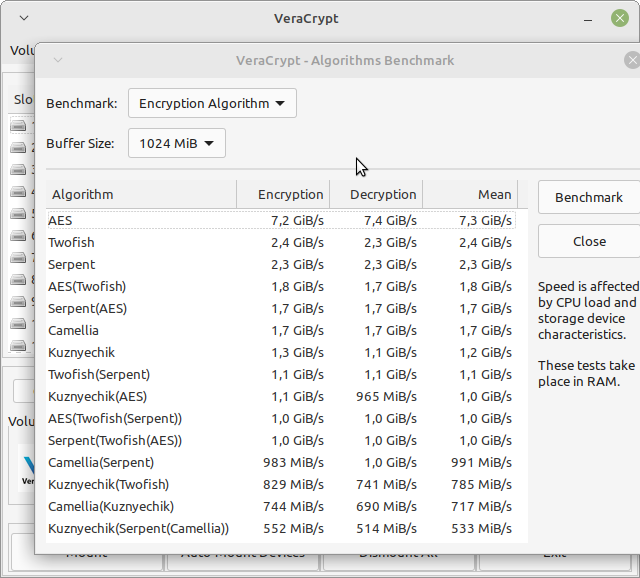Click the 829 MiB/s encryption value
The width and height of the screenshot is (640, 578).
tap(293, 485)
